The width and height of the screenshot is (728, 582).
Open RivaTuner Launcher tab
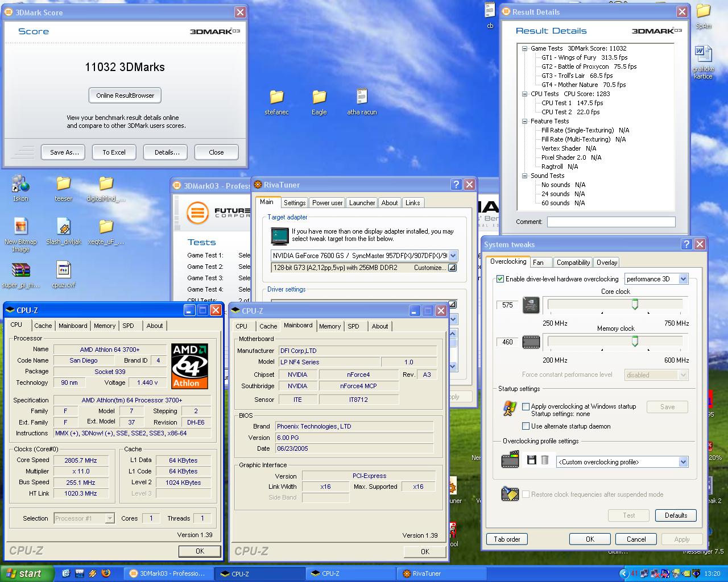(362, 203)
